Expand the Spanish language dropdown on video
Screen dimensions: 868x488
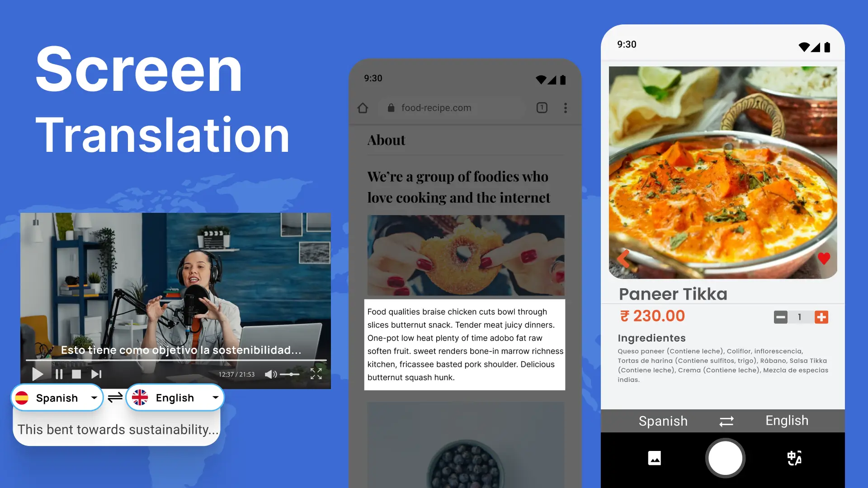(x=94, y=398)
